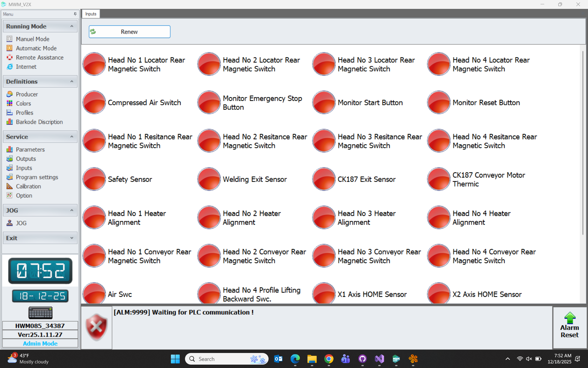Click the on-screen keyboard icon
The width and height of the screenshot is (588, 368).
click(40, 313)
